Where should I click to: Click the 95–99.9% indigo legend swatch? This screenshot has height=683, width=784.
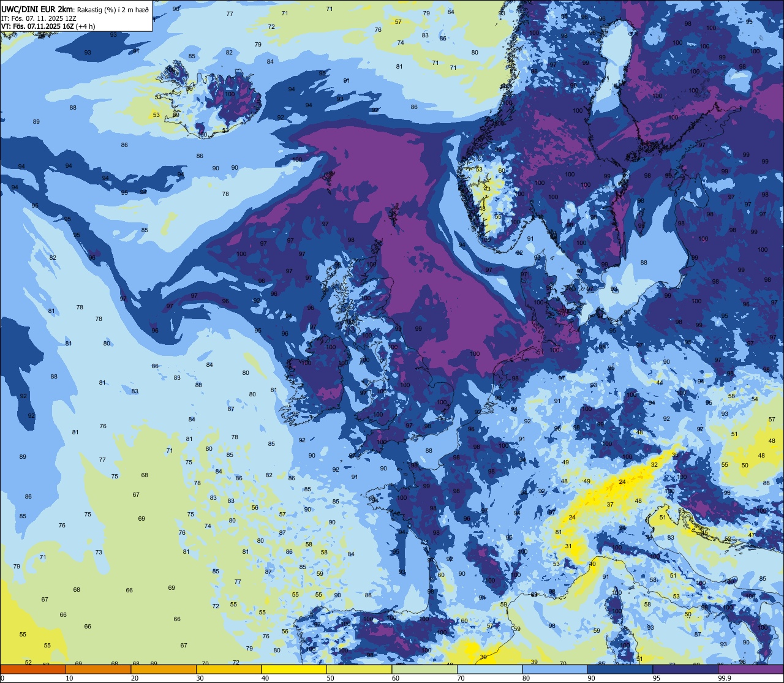click(x=685, y=670)
